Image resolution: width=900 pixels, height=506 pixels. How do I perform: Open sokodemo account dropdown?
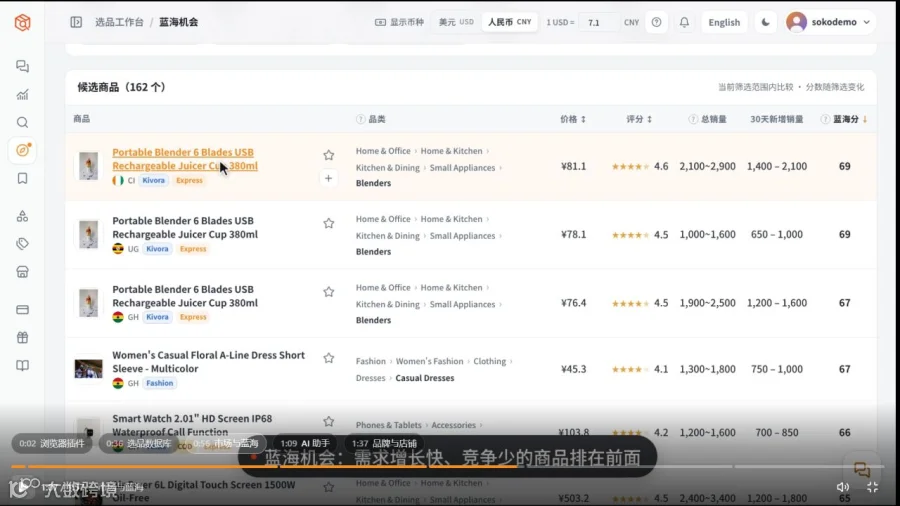click(829, 22)
